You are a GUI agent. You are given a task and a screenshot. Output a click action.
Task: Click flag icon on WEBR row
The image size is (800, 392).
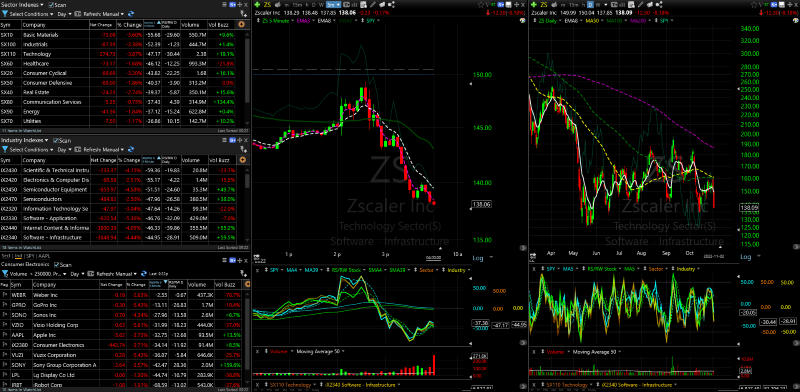[x=5, y=295]
